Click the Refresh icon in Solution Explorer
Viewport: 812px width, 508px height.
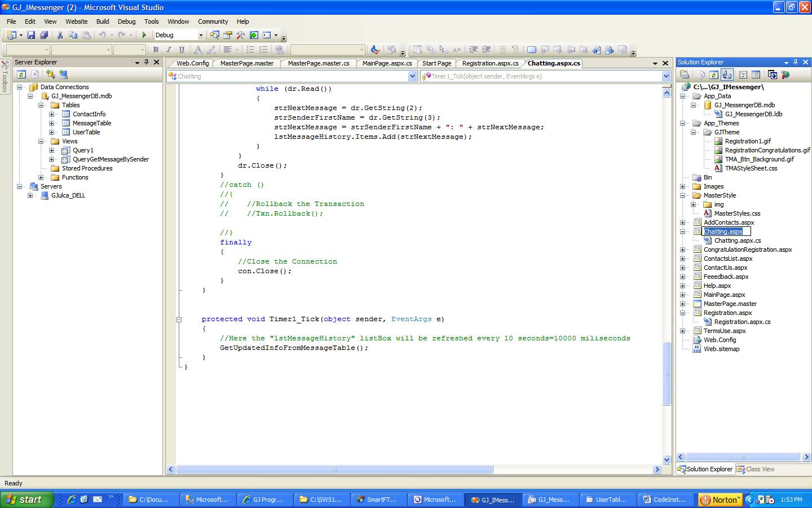point(714,75)
